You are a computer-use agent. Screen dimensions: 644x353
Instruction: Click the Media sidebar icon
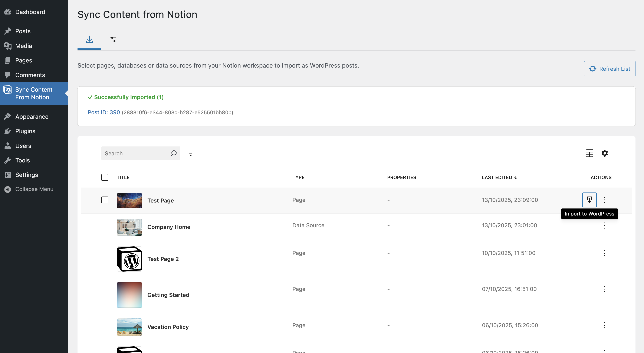(x=8, y=46)
